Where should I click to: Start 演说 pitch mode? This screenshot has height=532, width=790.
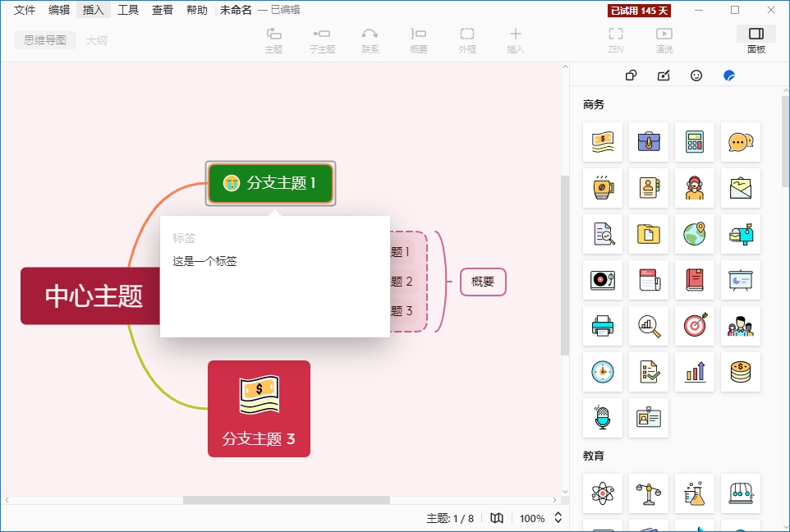(664, 40)
